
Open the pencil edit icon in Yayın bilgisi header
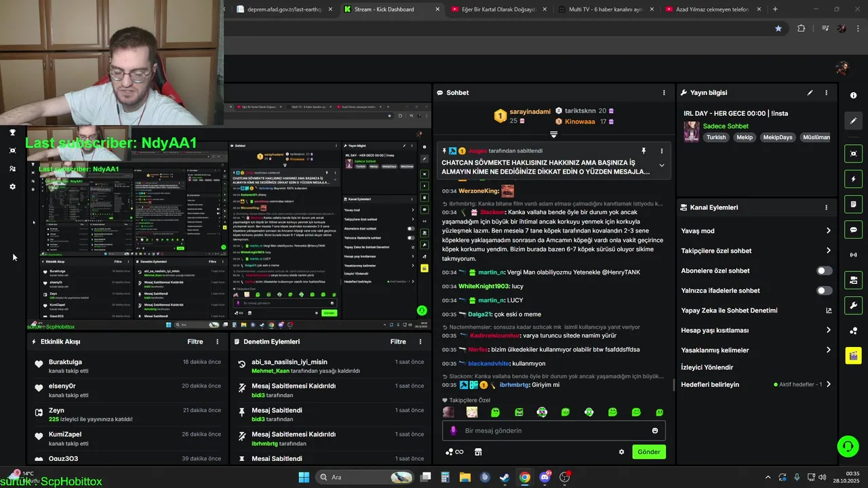pos(810,93)
